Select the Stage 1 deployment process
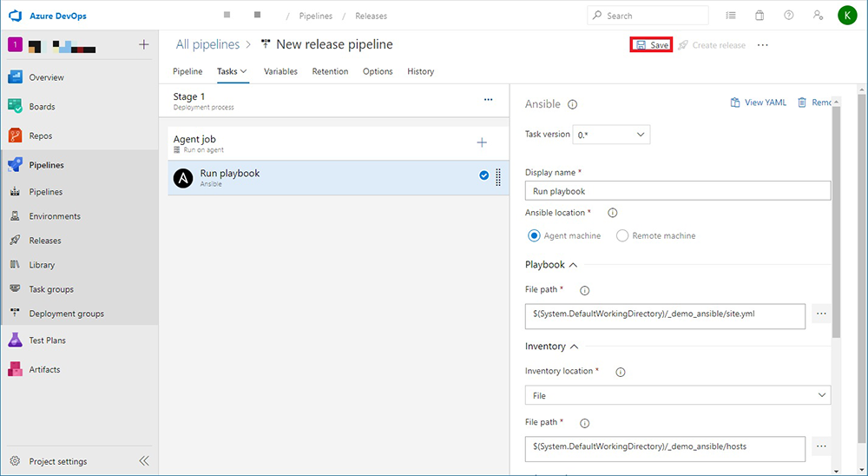868x476 pixels. coord(334,101)
